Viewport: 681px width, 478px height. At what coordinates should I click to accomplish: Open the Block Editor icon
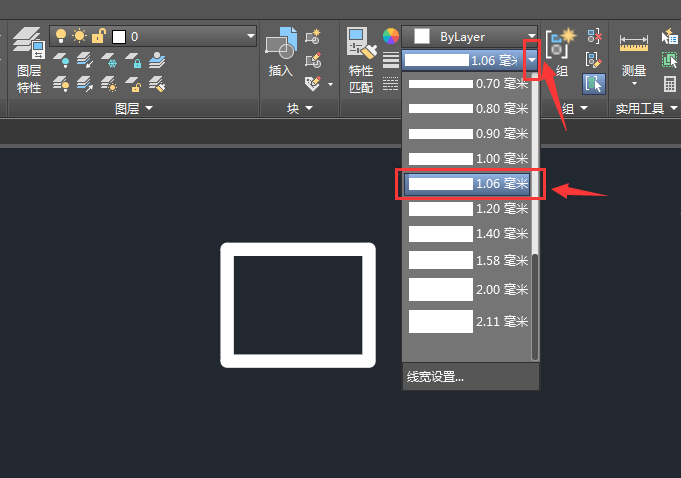tap(313, 60)
